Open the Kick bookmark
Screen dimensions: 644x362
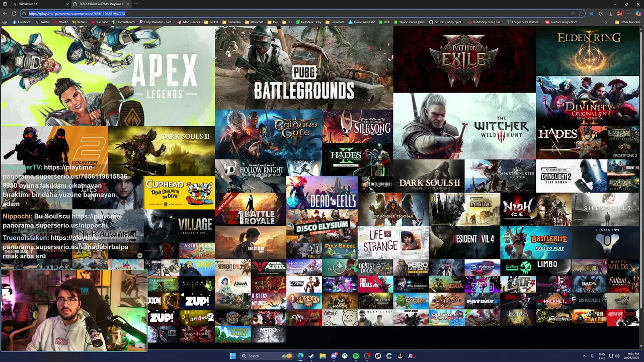pyautogui.click(x=385, y=22)
